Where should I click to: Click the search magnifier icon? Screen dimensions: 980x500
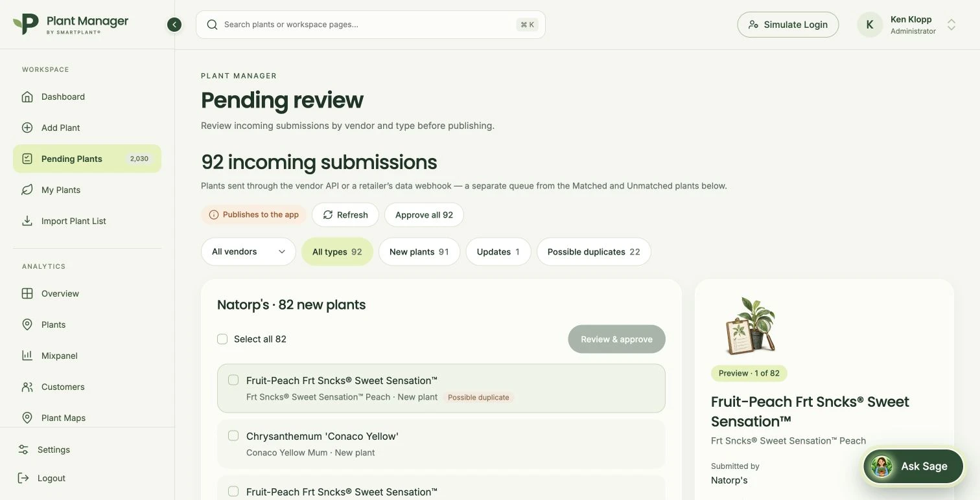coord(212,25)
